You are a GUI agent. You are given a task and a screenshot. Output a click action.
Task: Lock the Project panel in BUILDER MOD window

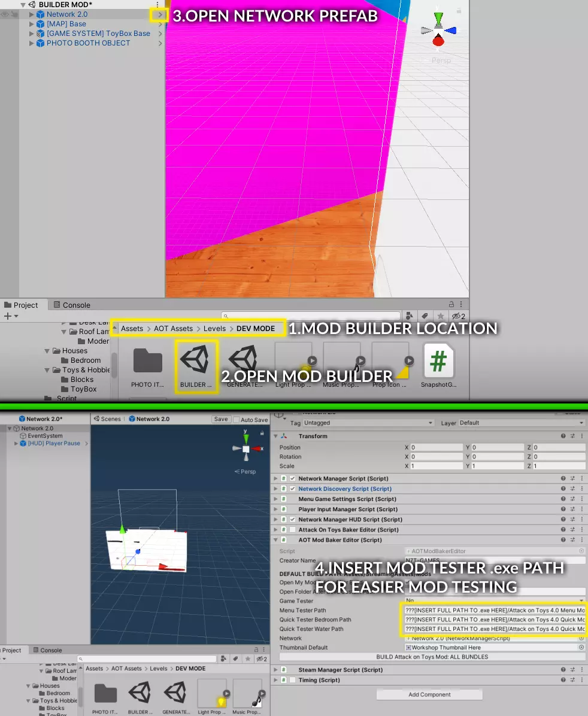click(x=451, y=304)
